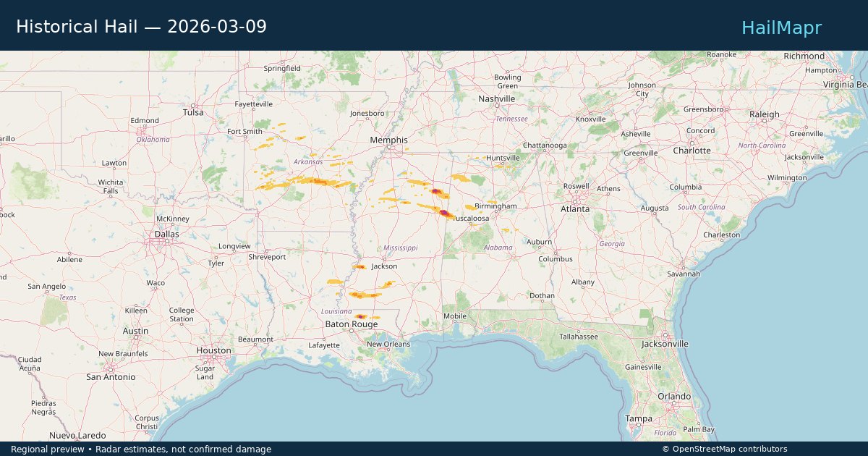The height and width of the screenshot is (456, 868).
Task: Click the New Orleans city label
Action: (x=388, y=344)
